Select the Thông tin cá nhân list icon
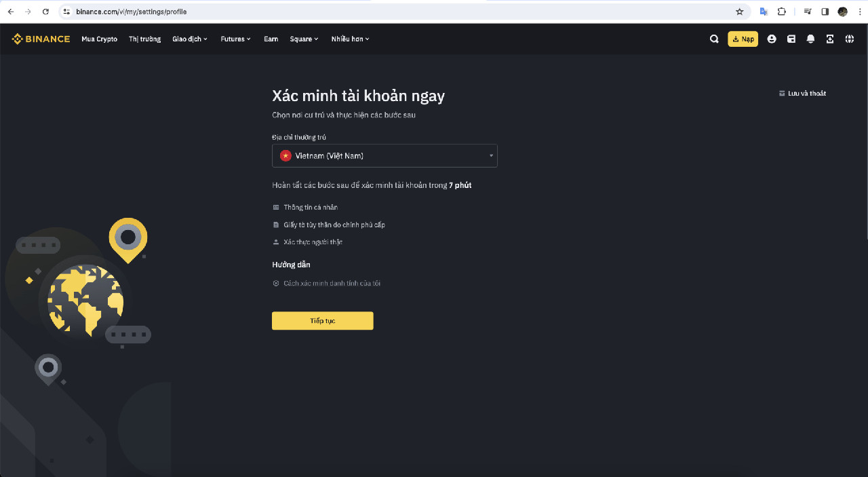868x477 pixels. (275, 207)
